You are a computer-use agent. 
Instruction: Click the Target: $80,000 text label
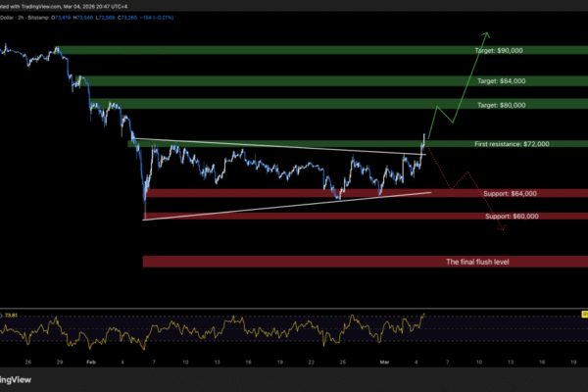(501, 104)
